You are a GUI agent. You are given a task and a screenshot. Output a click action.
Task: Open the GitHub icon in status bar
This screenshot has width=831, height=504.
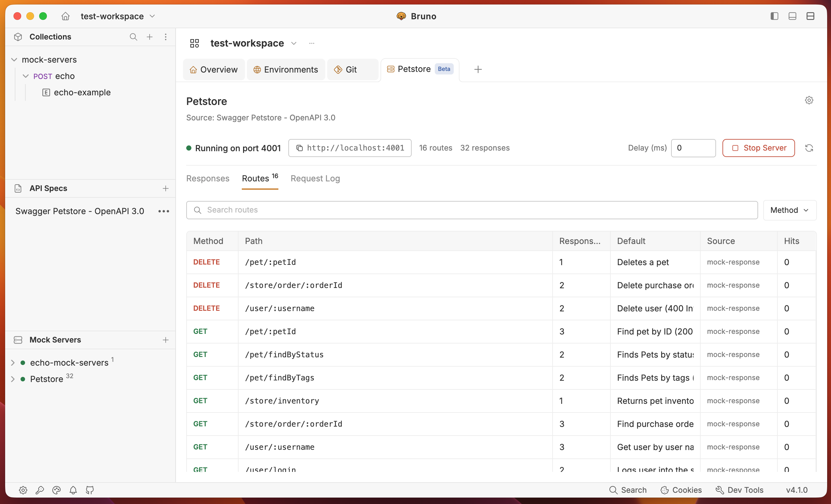(90, 490)
